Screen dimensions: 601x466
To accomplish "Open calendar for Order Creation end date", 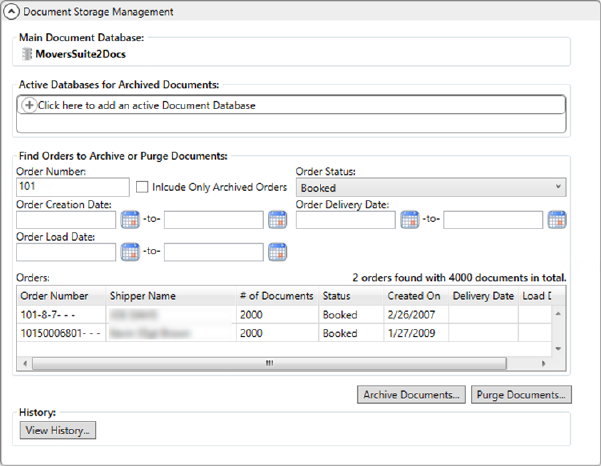I will (x=277, y=220).
